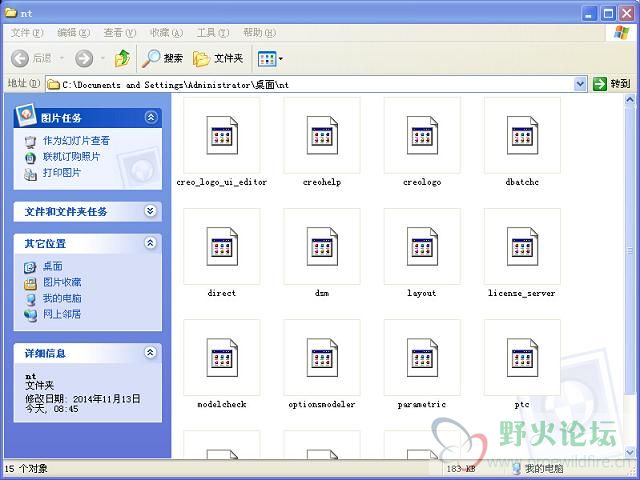
Task: Select the creologo file icon
Action: click(x=422, y=135)
